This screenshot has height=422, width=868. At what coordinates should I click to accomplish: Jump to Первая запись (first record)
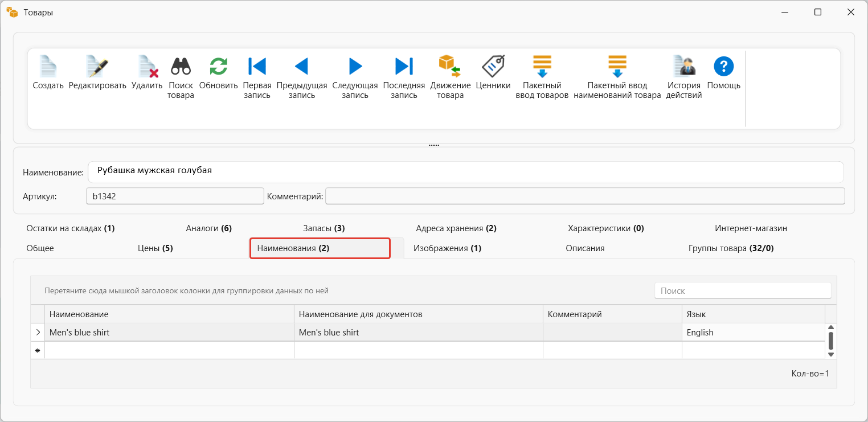257,66
